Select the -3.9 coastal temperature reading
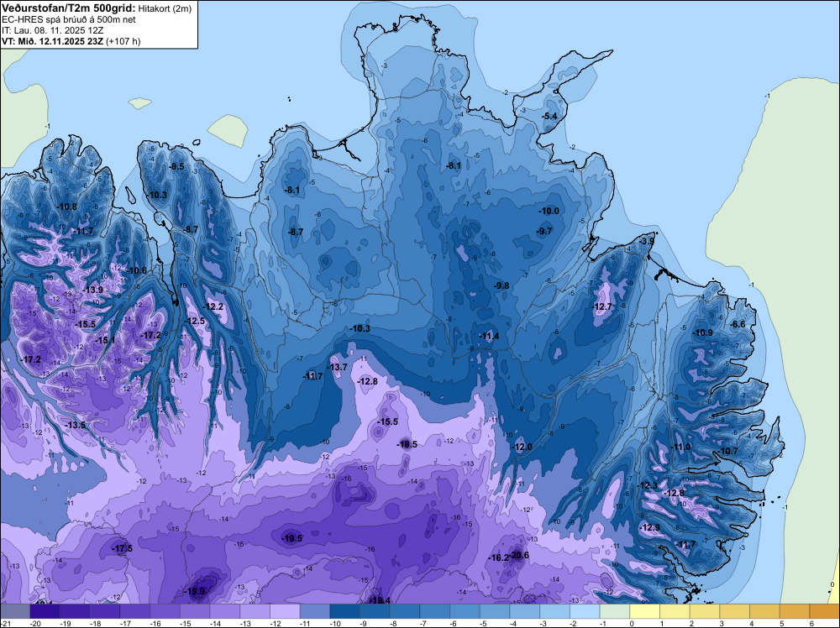 (x=647, y=242)
